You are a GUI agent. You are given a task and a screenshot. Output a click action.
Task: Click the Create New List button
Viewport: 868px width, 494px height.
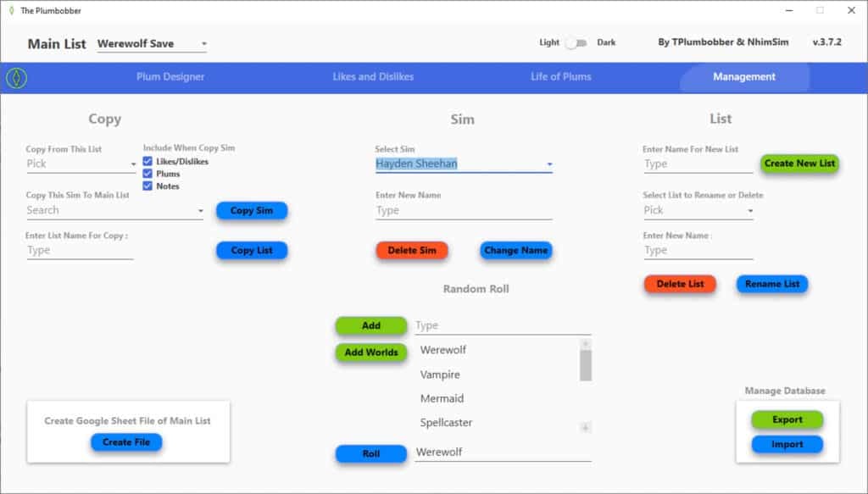pyautogui.click(x=799, y=164)
